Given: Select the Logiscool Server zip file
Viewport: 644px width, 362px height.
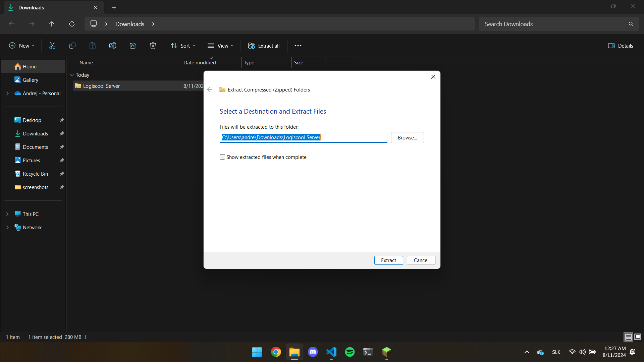Looking at the screenshot, I should coord(138,86).
